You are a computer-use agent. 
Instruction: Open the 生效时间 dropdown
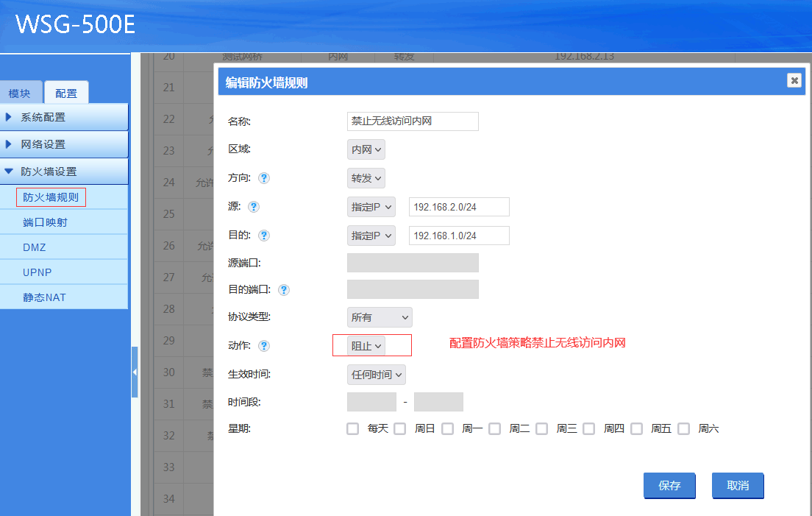coord(377,375)
